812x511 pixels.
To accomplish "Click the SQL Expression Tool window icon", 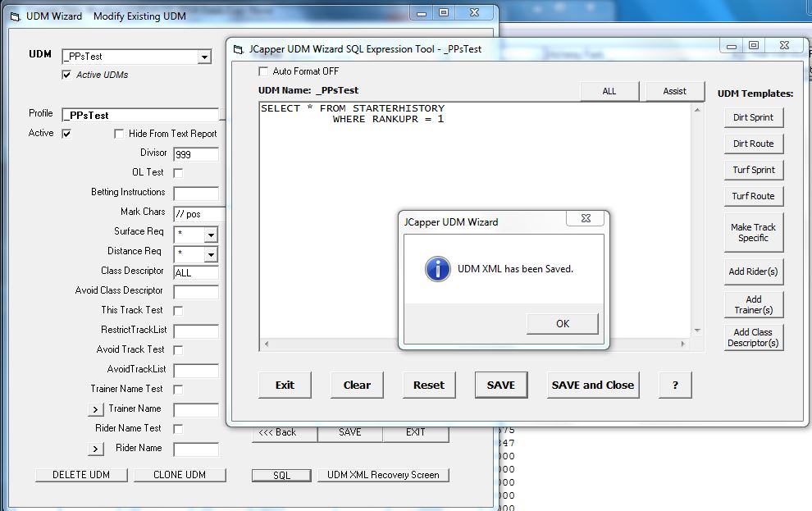I will point(238,50).
